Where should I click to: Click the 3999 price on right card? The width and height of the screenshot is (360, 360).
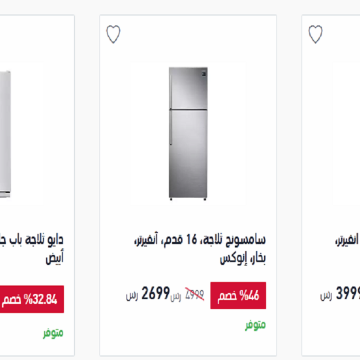pos(348,294)
